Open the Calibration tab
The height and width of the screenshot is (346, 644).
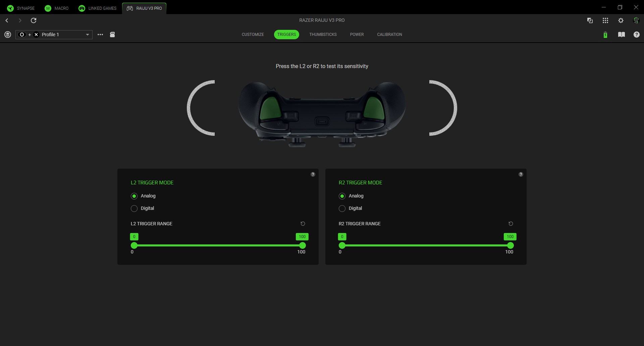389,35
